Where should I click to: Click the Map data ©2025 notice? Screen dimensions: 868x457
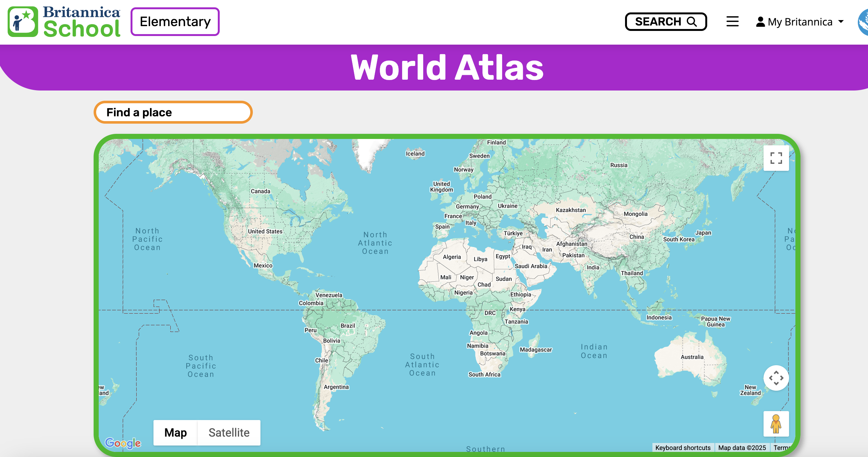[x=742, y=447]
